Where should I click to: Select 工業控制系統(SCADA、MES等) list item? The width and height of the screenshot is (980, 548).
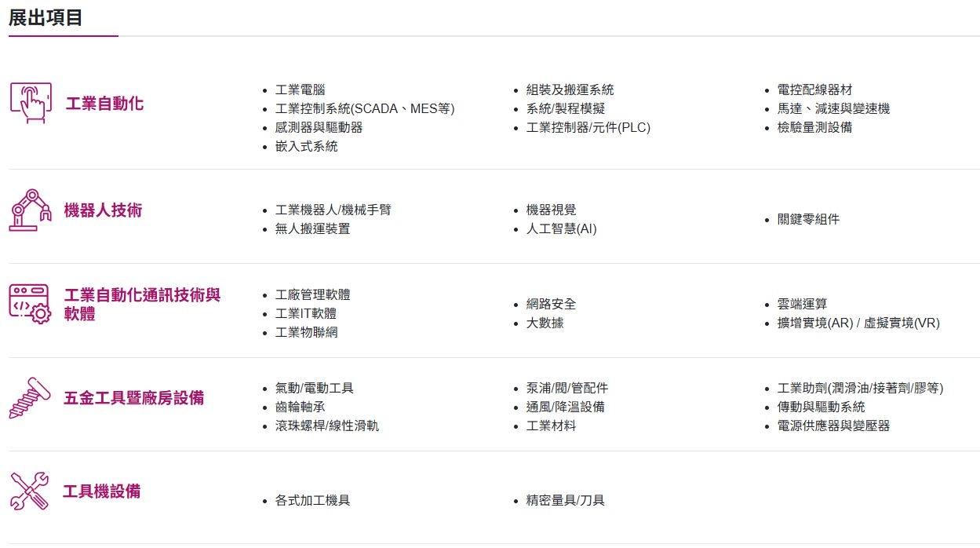tap(365, 109)
